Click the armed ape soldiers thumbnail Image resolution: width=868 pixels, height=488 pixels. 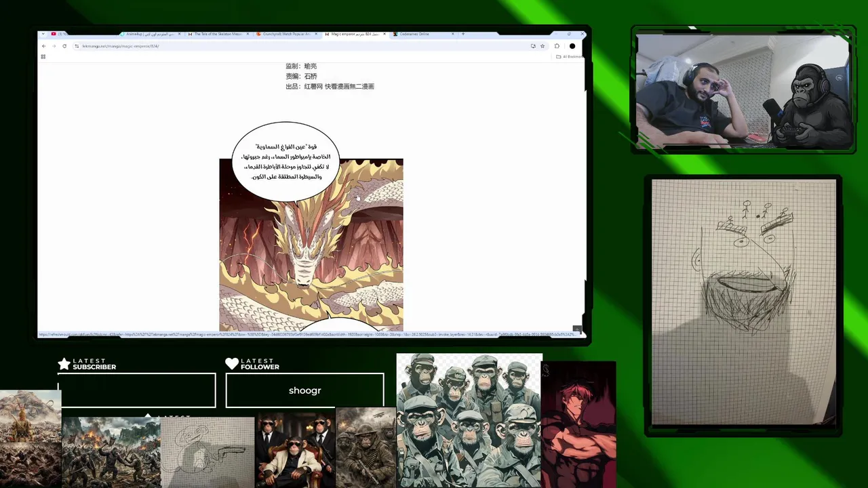(x=366, y=447)
